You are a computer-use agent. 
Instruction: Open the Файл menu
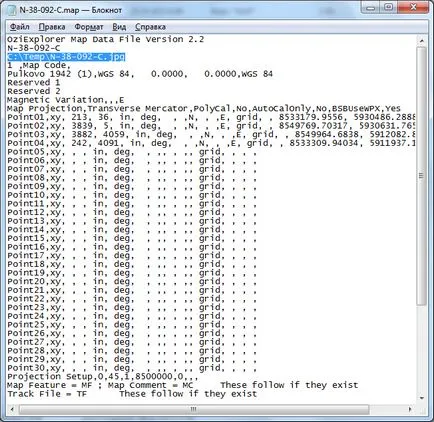[19, 27]
